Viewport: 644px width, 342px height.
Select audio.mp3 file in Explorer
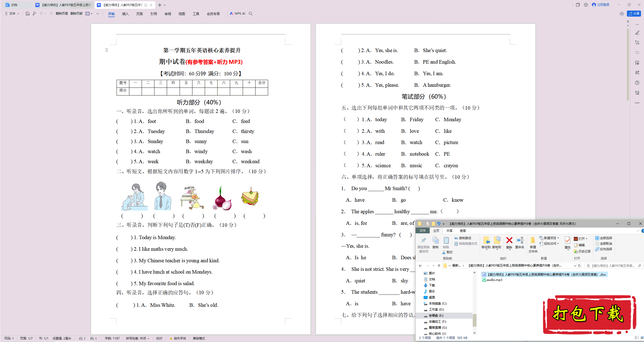coord(492,280)
